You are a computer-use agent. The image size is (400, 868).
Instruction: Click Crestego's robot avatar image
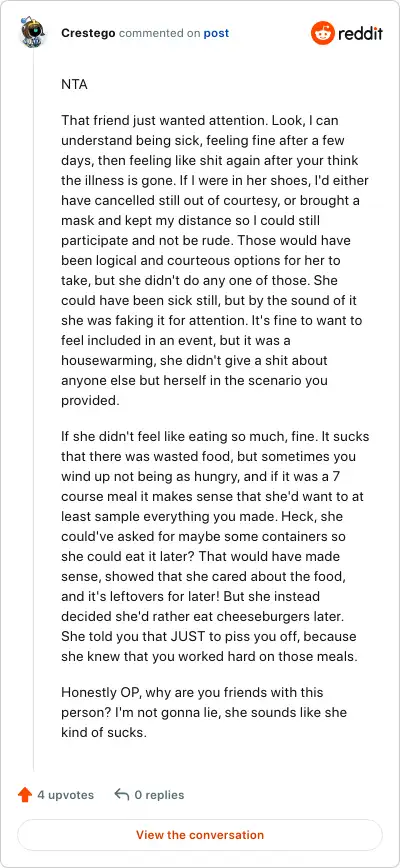coord(33,32)
